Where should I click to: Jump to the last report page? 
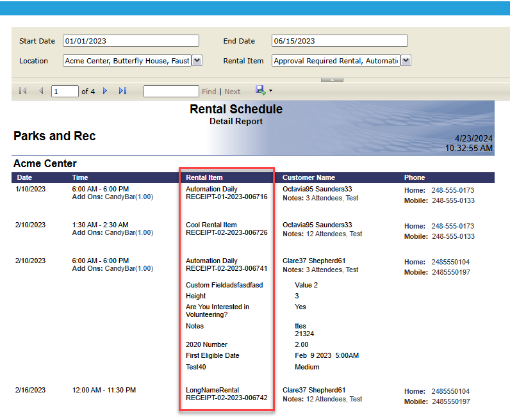[122, 92]
